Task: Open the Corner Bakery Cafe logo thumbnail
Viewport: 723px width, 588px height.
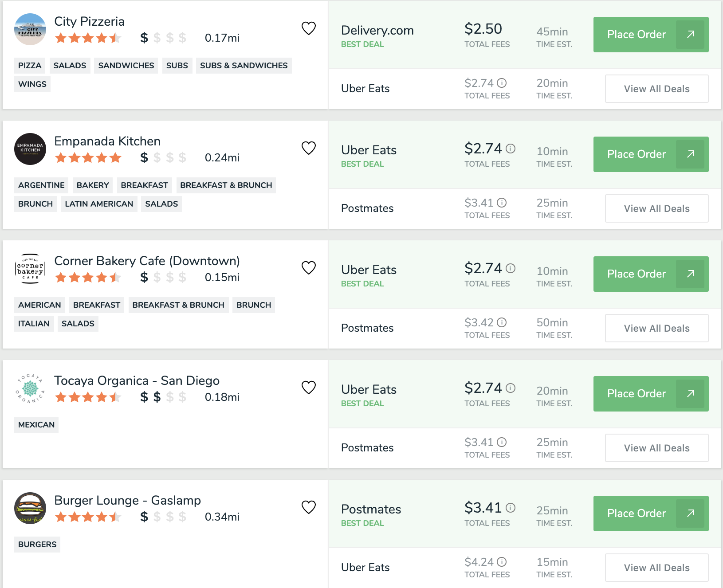Action: click(30, 269)
